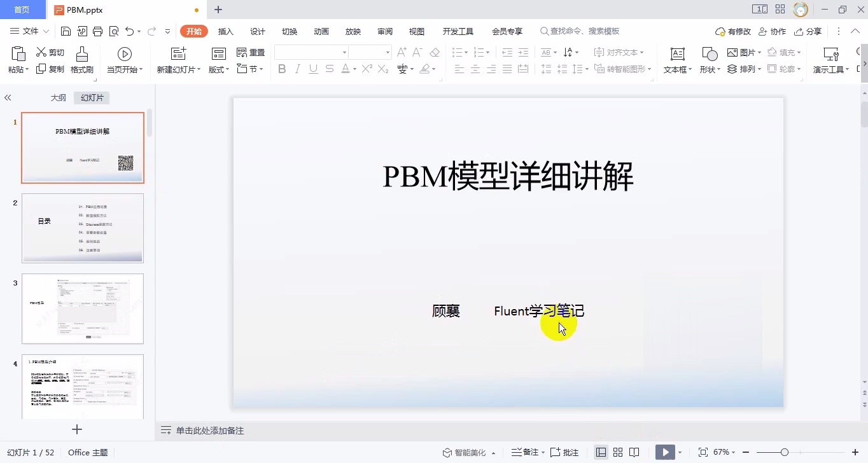Click the 新建幻灯片 new slide icon
868x463 pixels.
[178, 54]
